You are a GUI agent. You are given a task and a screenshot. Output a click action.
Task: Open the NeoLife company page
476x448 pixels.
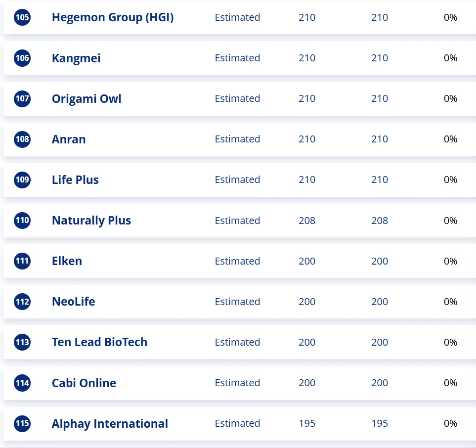coord(73,302)
